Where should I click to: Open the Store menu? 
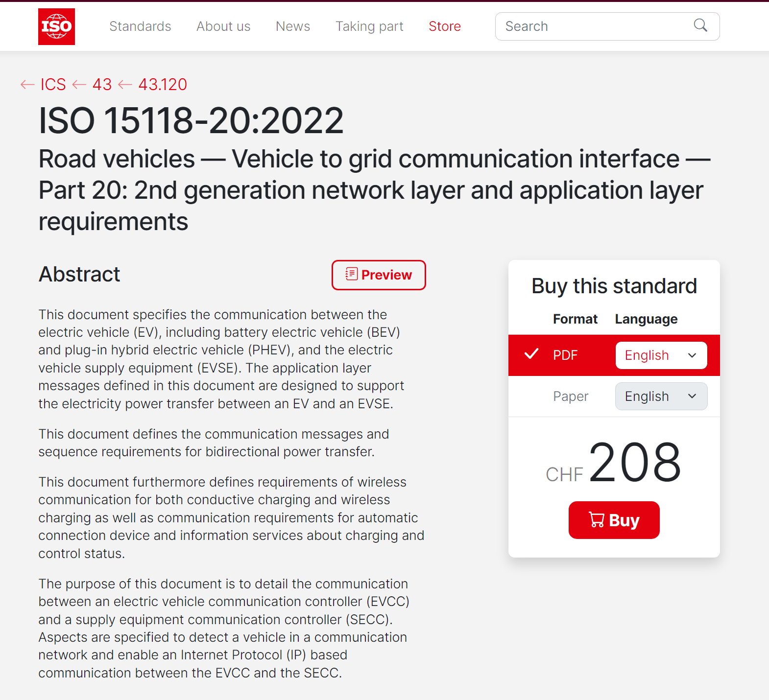(445, 26)
